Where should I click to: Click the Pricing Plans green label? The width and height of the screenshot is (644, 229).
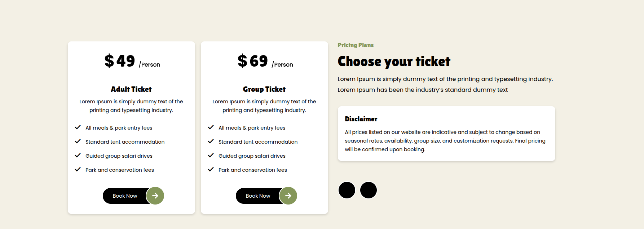pyautogui.click(x=356, y=45)
